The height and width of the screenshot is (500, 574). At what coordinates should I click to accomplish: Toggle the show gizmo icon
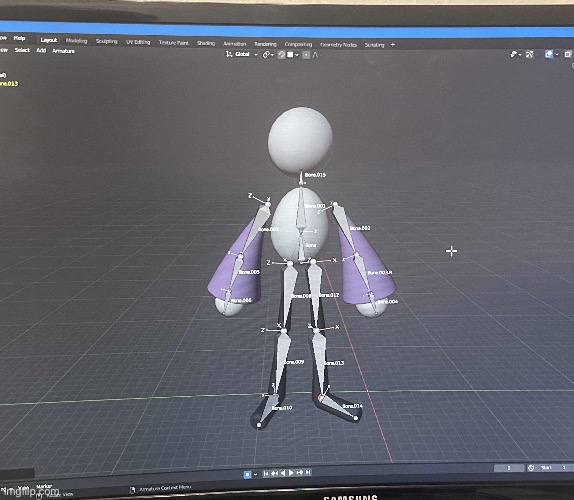coord(529,54)
